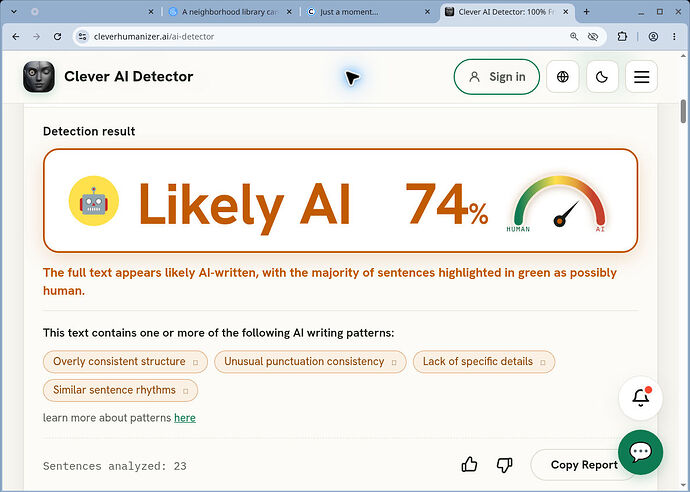Switch to the first untitled tab
Screen dimensions: 690x492
tap(90, 12)
